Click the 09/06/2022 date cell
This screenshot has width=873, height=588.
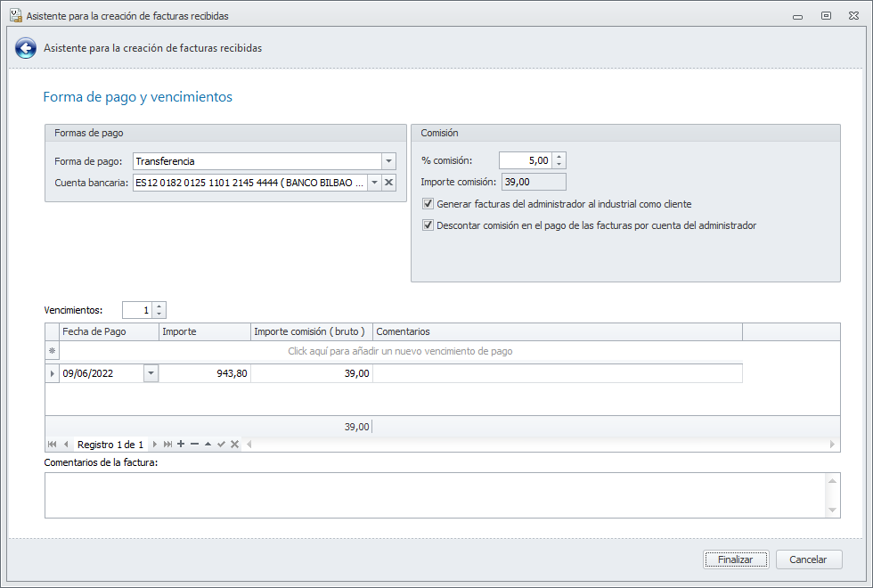[102, 373]
